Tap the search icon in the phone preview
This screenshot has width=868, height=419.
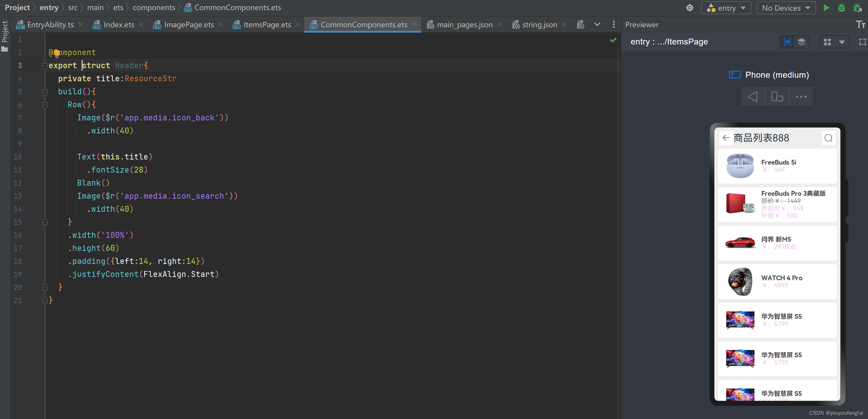tap(828, 138)
